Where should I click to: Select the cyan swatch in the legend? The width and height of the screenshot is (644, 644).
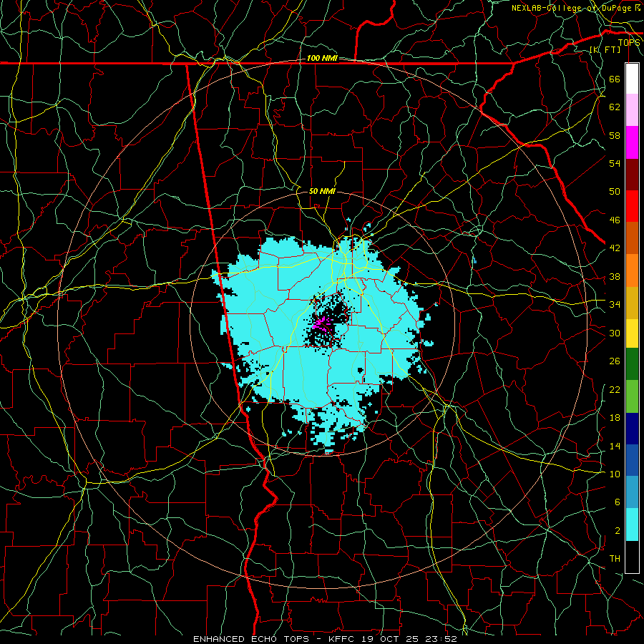(632, 525)
